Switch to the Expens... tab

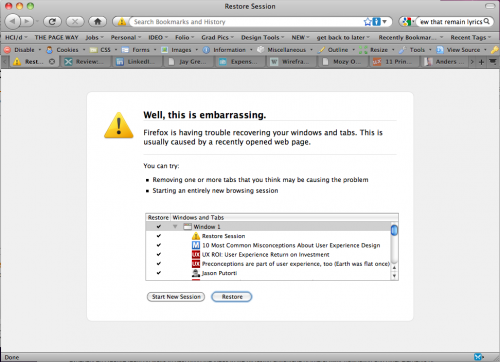[240, 62]
